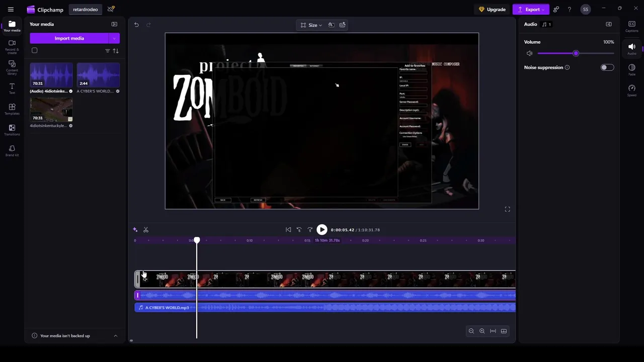Open the Text tab in the sidebar
The height and width of the screenshot is (362, 644).
click(12, 88)
